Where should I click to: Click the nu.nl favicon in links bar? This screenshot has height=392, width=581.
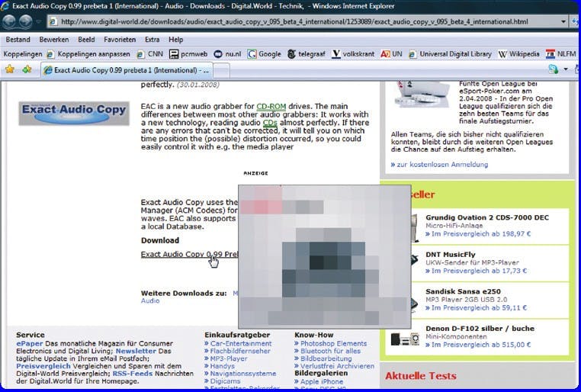coord(218,54)
